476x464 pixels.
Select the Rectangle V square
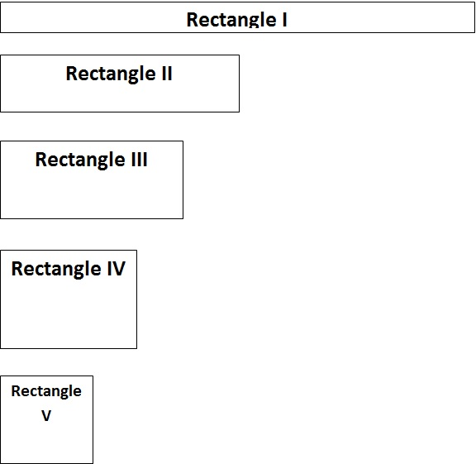click(46, 419)
